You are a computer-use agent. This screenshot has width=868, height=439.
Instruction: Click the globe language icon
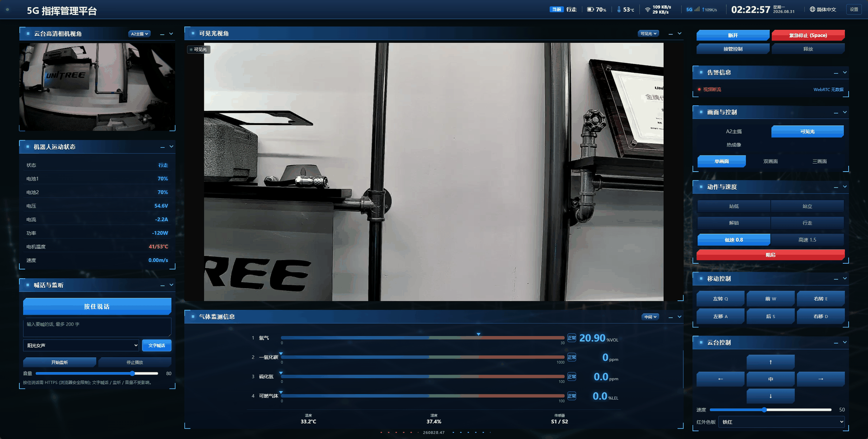point(812,9)
